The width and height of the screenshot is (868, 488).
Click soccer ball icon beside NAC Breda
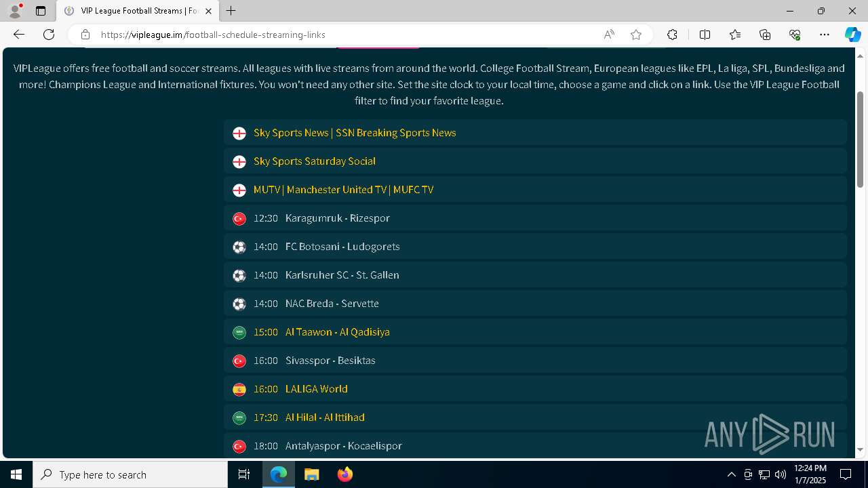239,304
